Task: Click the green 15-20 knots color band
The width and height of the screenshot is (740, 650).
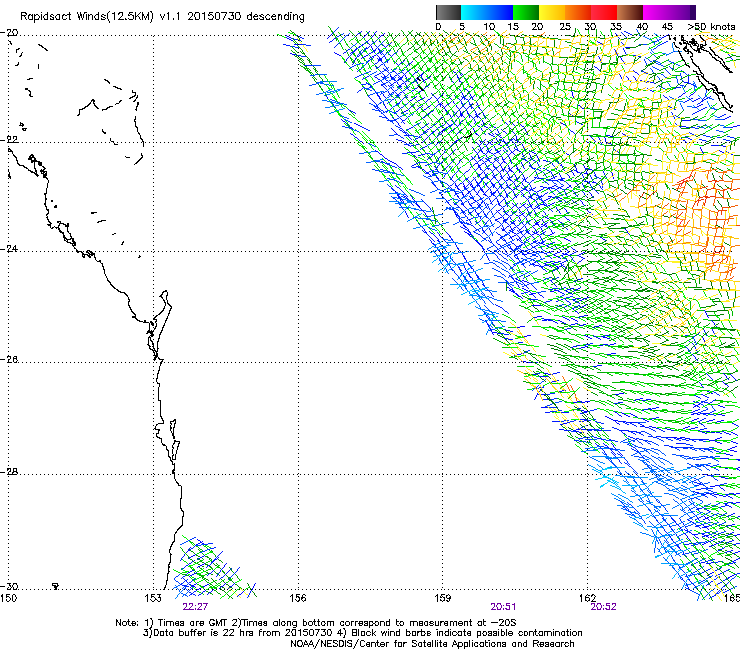Action: click(x=526, y=12)
